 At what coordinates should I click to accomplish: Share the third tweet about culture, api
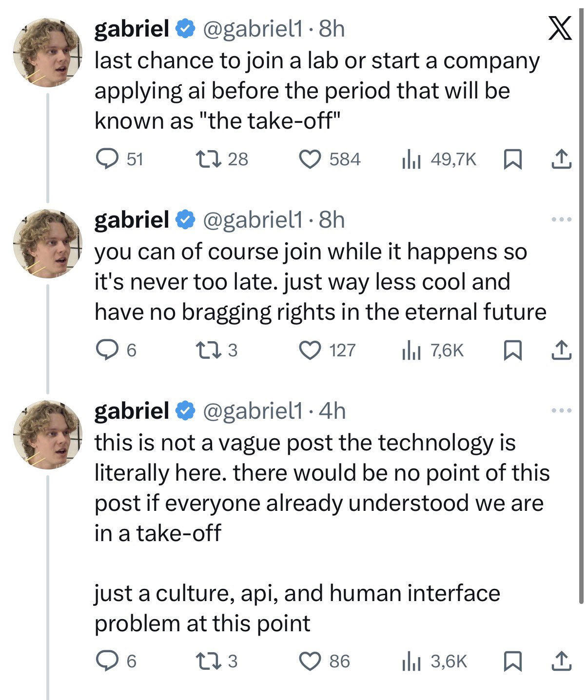coord(561,661)
